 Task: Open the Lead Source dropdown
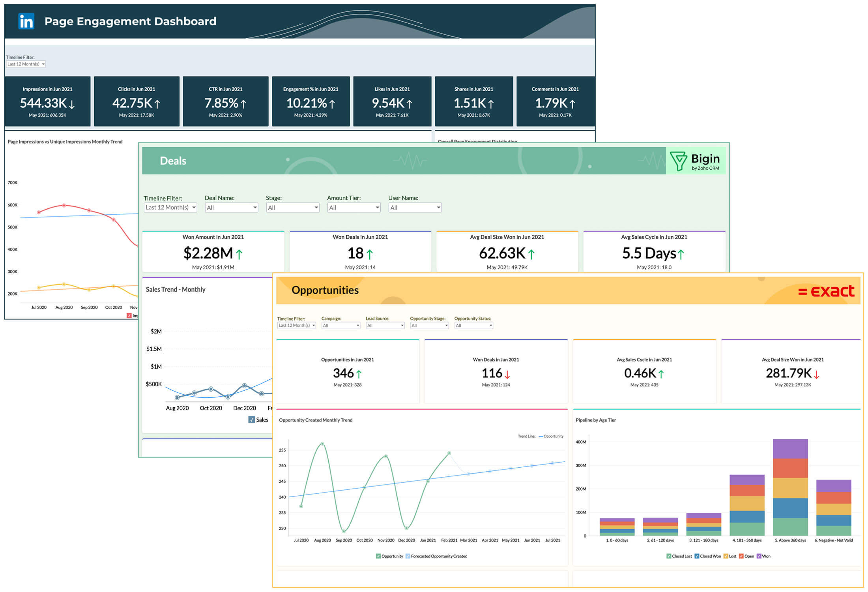(x=385, y=325)
